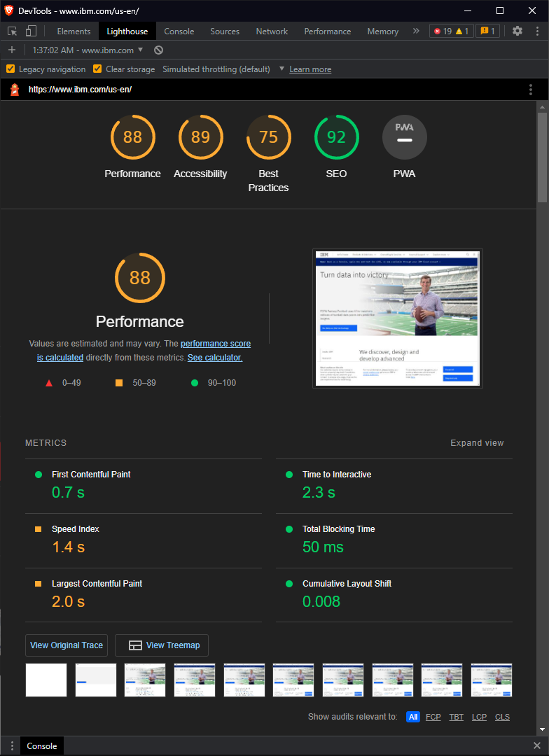Expand Time to Interactive metric
This screenshot has width=549, height=756.
394,486
